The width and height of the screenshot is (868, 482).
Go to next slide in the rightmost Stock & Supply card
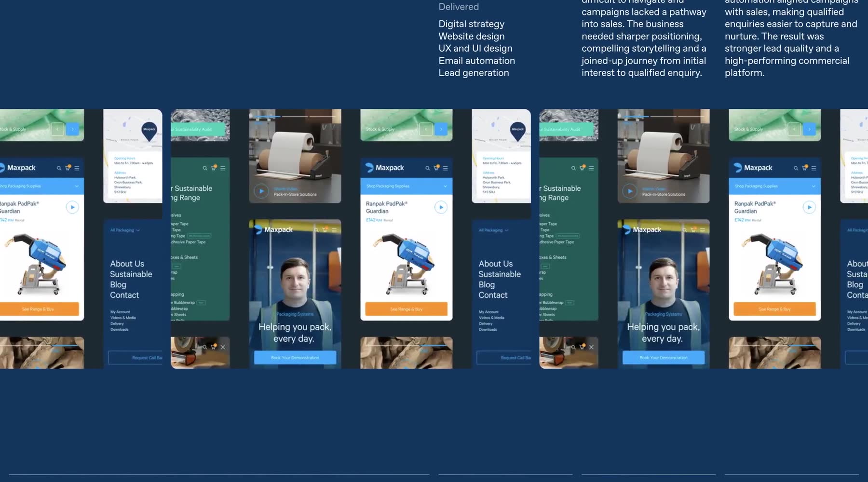point(809,129)
